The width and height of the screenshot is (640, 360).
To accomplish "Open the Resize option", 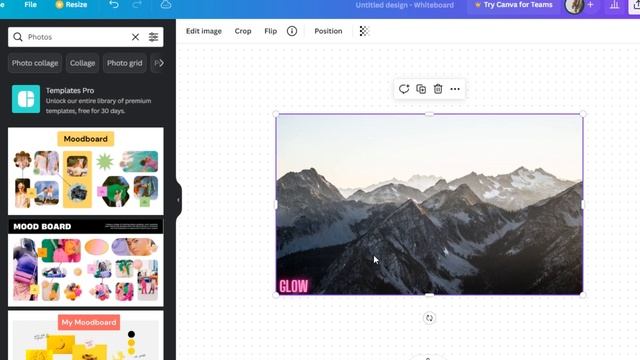I will [x=71, y=5].
